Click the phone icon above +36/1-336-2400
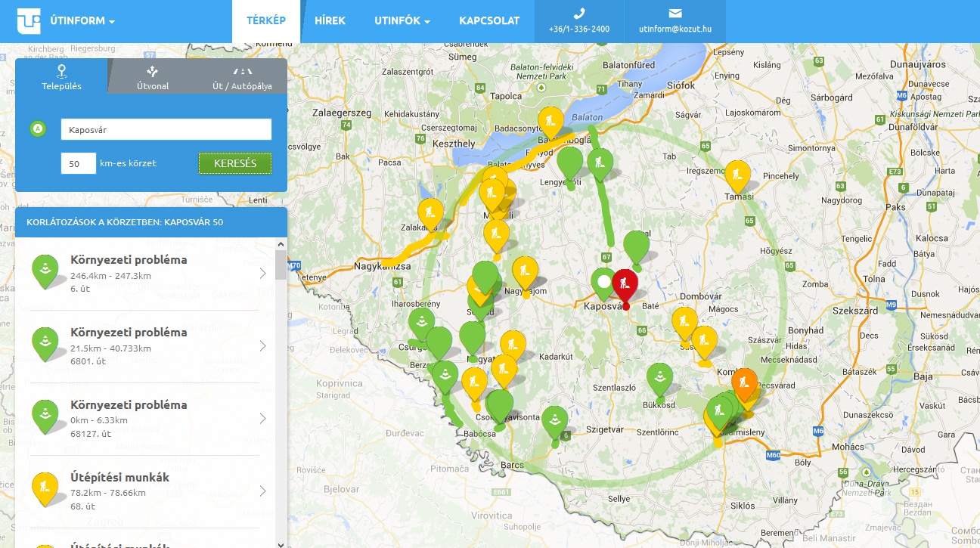Screen dimensions: 980x548 (x=579, y=13)
